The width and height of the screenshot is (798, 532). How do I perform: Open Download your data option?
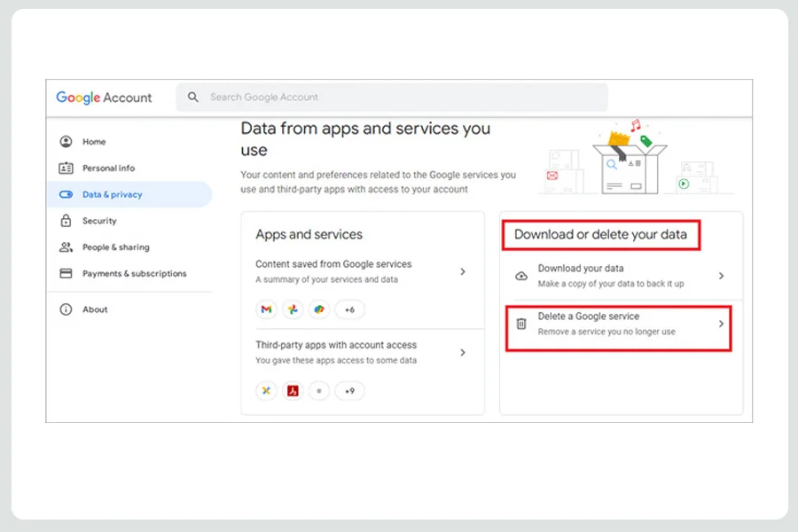tap(621, 276)
